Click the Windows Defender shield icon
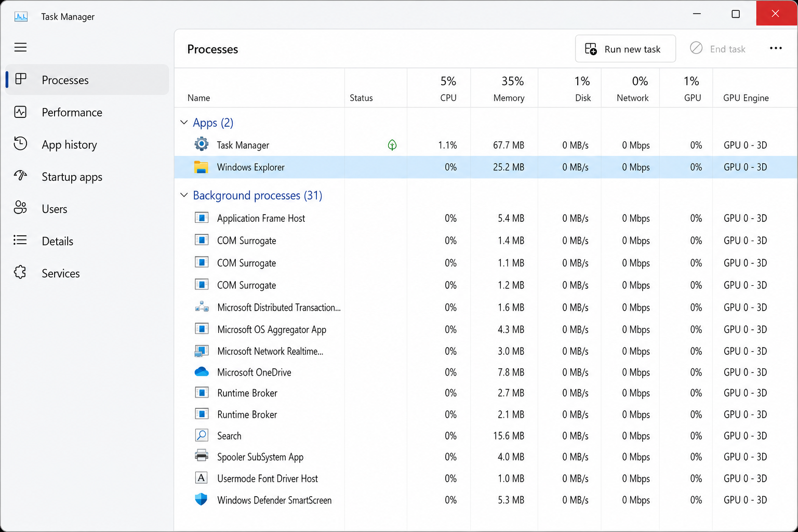 [x=201, y=499]
